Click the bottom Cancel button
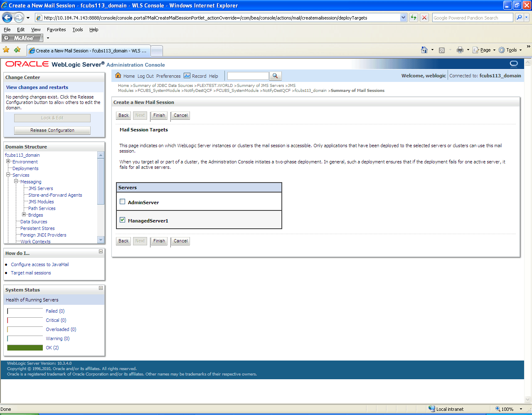The width and height of the screenshot is (532, 415). tap(180, 241)
